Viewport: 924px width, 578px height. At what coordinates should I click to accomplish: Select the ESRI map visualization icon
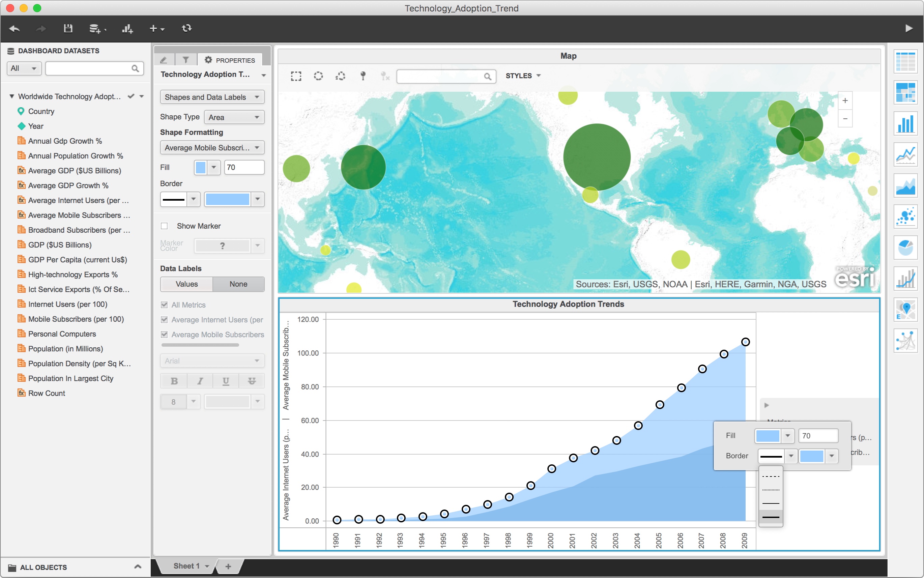pyautogui.click(x=905, y=309)
